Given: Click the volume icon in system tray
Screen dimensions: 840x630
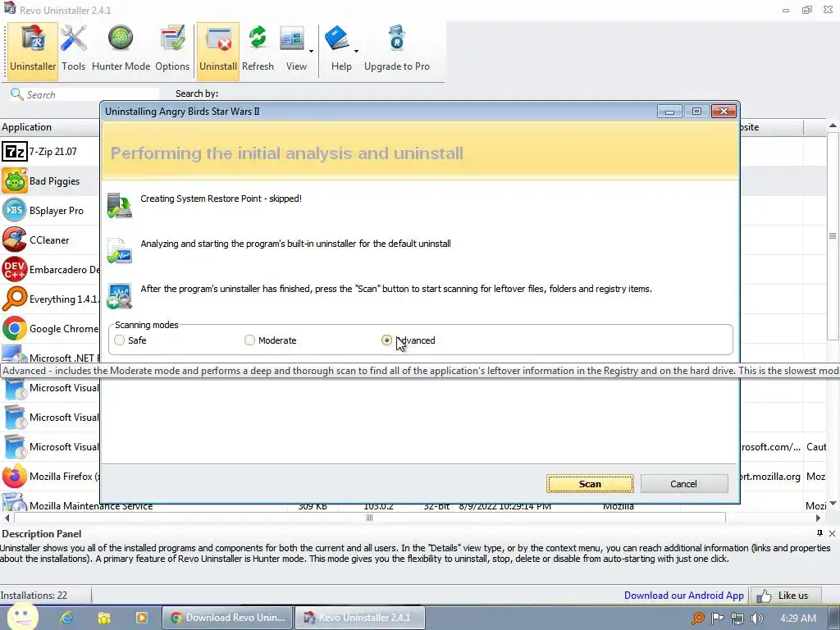Looking at the screenshot, I should point(757,619).
